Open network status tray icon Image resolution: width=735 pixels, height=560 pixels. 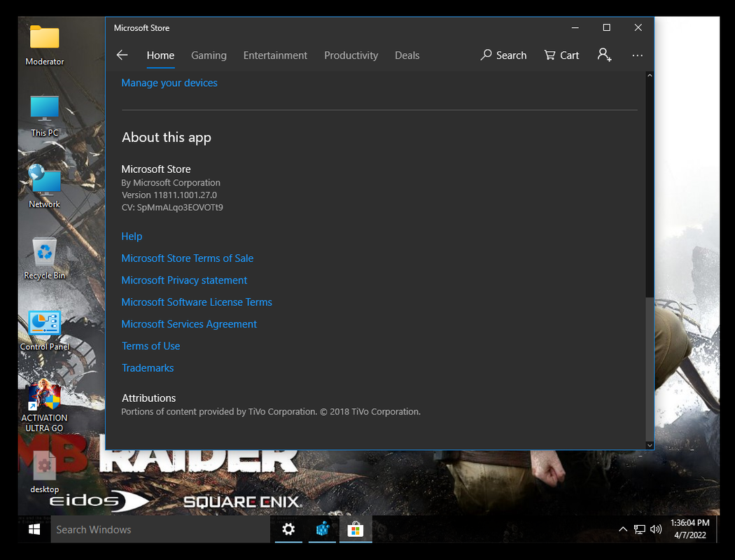[x=639, y=529]
